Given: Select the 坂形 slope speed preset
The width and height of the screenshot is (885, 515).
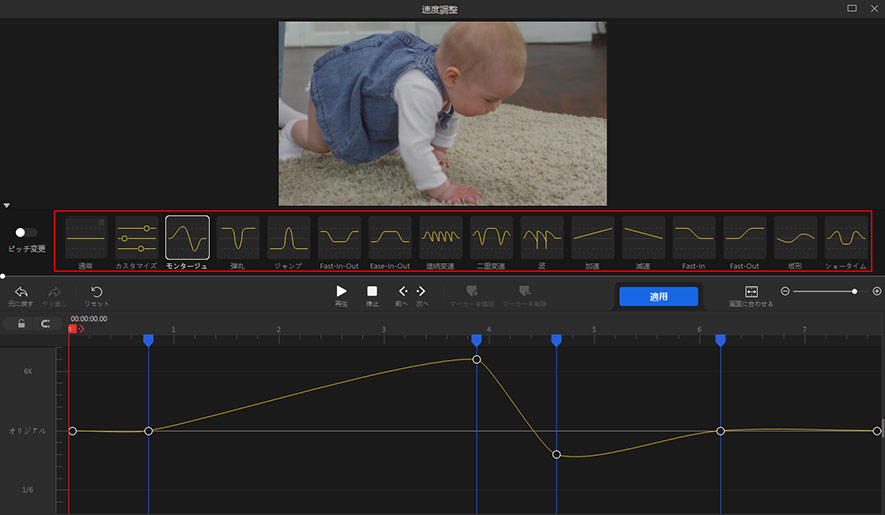Looking at the screenshot, I should click(795, 238).
